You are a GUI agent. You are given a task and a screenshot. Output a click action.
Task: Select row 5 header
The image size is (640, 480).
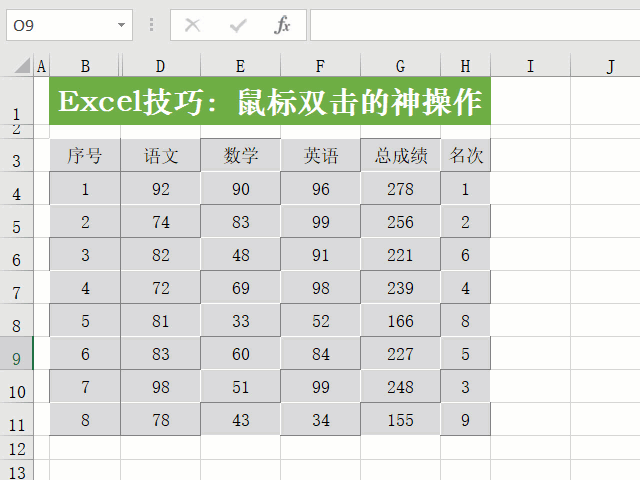16,221
